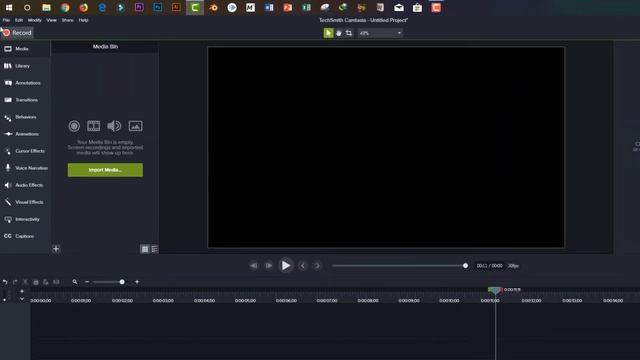640x360 pixels.
Task: Undo the last timeline action
Action: (x=5, y=282)
